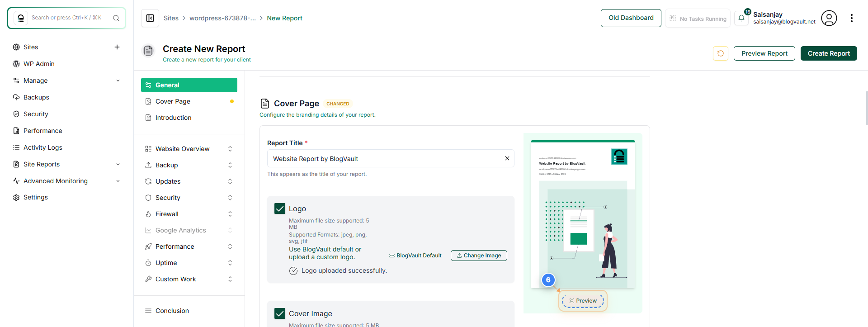The height and width of the screenshot is (327, 868).
Task: Click the Security section up-down arrows
Action: coord(230,198)
